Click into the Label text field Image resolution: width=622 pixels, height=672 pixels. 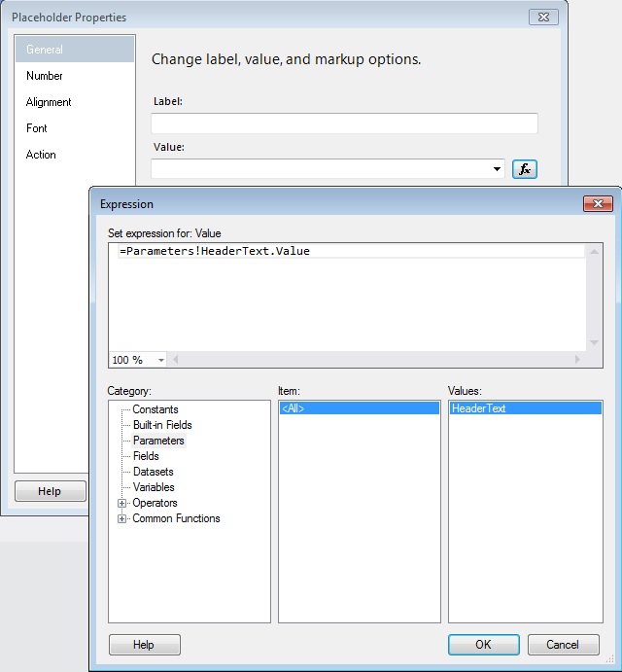pos(344,124)
